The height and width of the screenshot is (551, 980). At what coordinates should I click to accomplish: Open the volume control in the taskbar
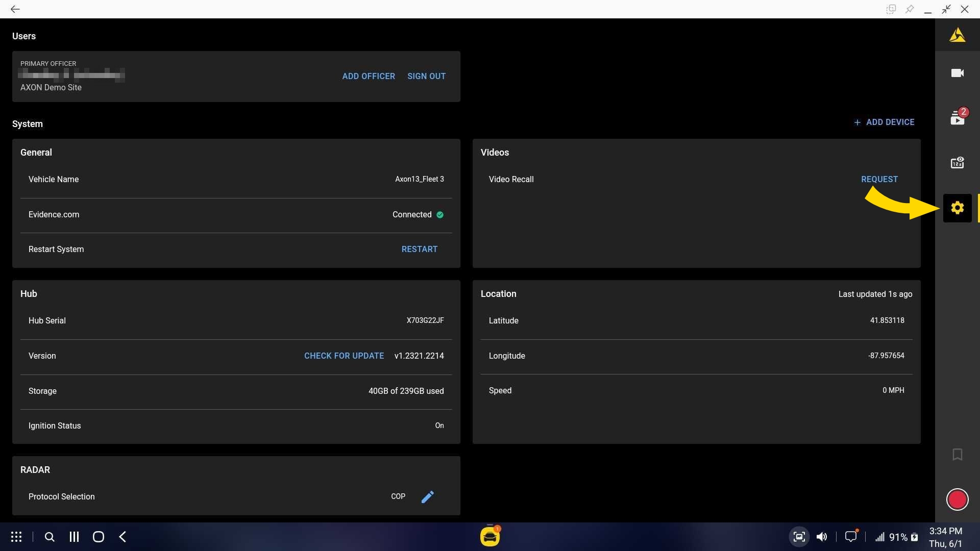tap(822, 536)
